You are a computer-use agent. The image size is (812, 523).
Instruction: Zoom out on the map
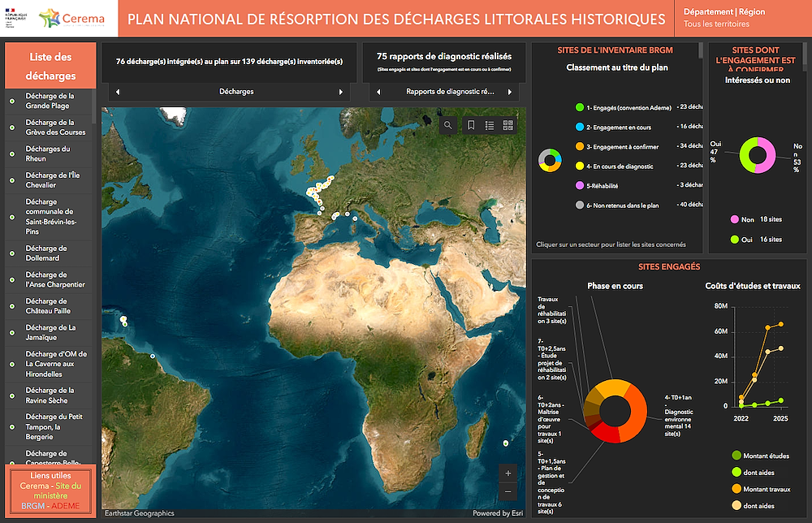click(508, 492)
